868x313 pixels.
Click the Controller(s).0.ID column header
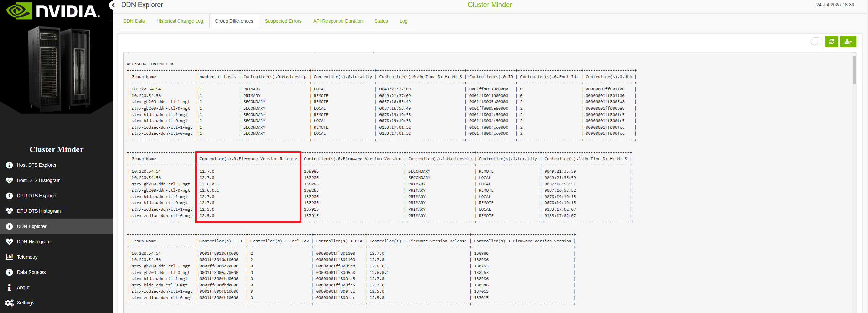(491, 77)
